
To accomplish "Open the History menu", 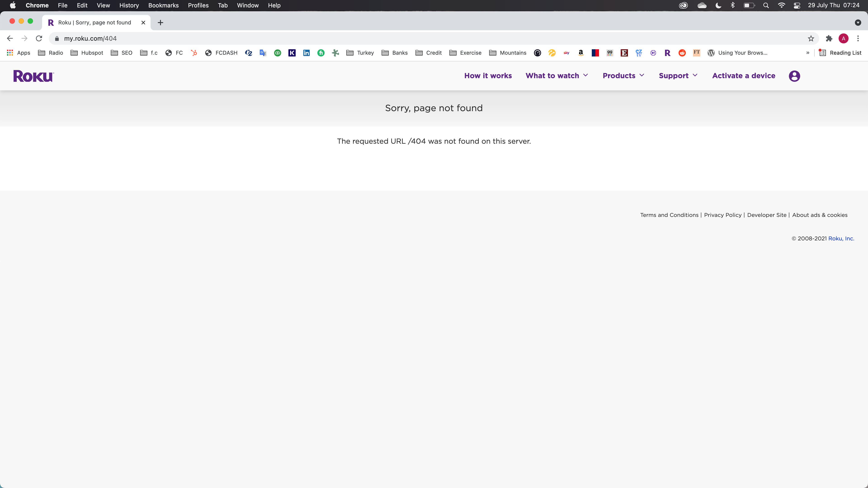I will pos(129,5).
